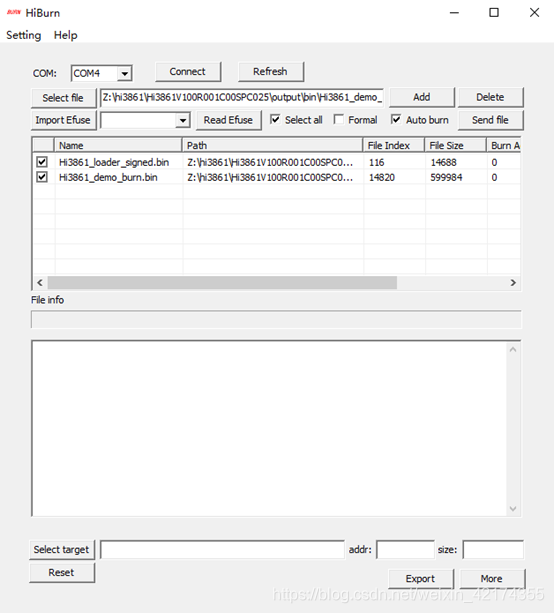Click the file index value 14820
554x613 pixels.
point(382,177)
